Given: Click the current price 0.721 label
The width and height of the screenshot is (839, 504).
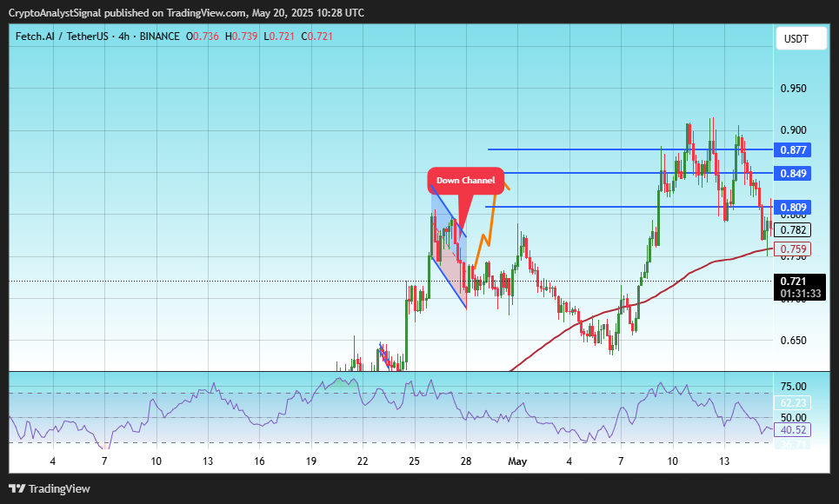Looking at the screenshot, I should point(793,282).
